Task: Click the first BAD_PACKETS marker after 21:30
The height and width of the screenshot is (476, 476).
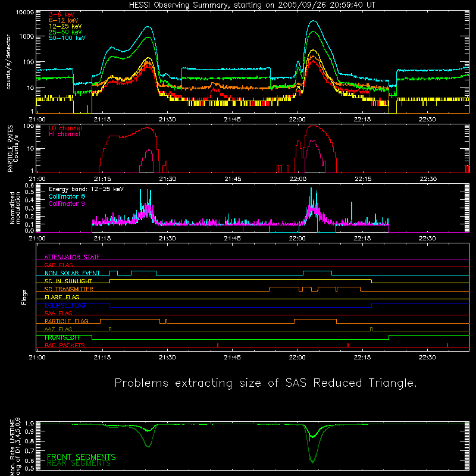Action: [x=218, y=345]
